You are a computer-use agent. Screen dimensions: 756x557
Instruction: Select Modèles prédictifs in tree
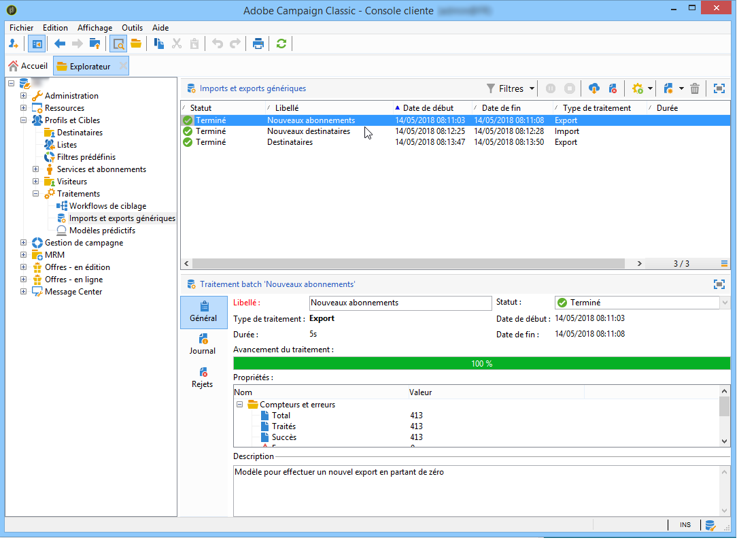point(102,231)
